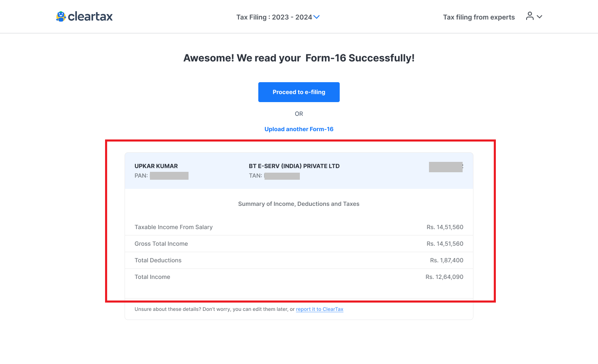The height and width of the screenshot is (364, 598).
Task: Open the user profile icon
Action: (529, 16)
